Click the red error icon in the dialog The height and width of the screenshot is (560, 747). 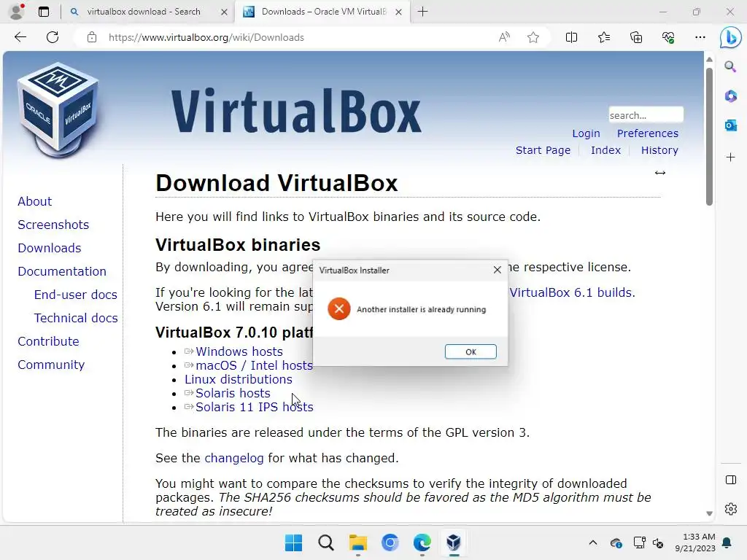pyautogui.click(x=338, y=308)
